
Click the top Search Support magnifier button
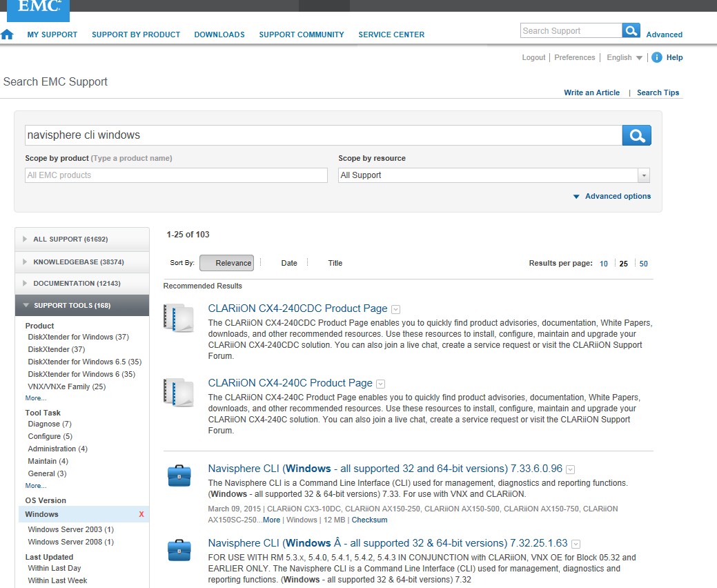tap(631, 30)
